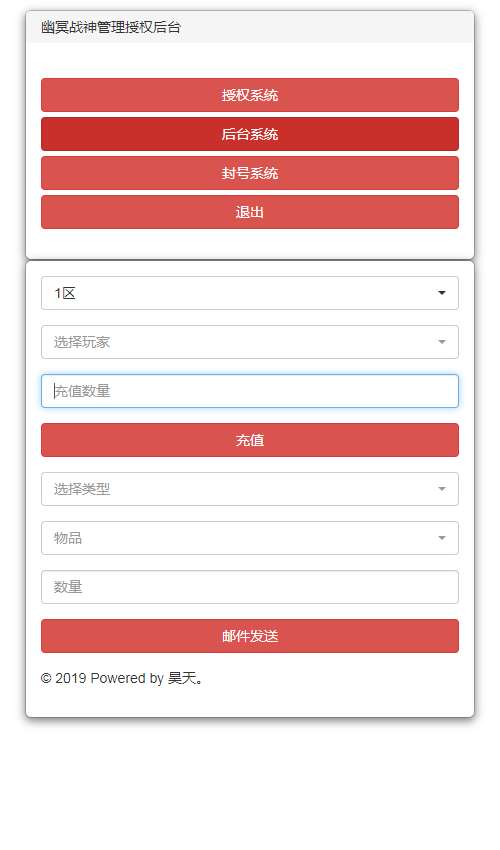Image resolution: width=500 pixels, height=850 pixels.
Task: Click the © copyright symbol in footer
Action: [x=46, y=678]
